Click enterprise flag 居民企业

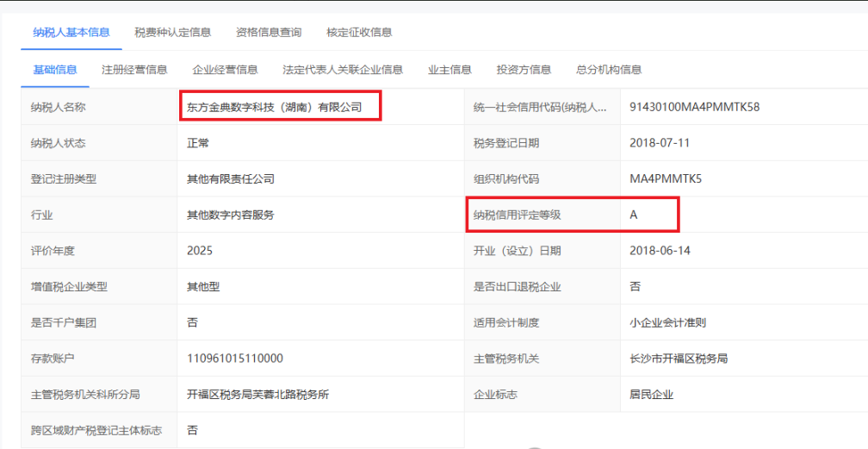click(x=652, y=395)
